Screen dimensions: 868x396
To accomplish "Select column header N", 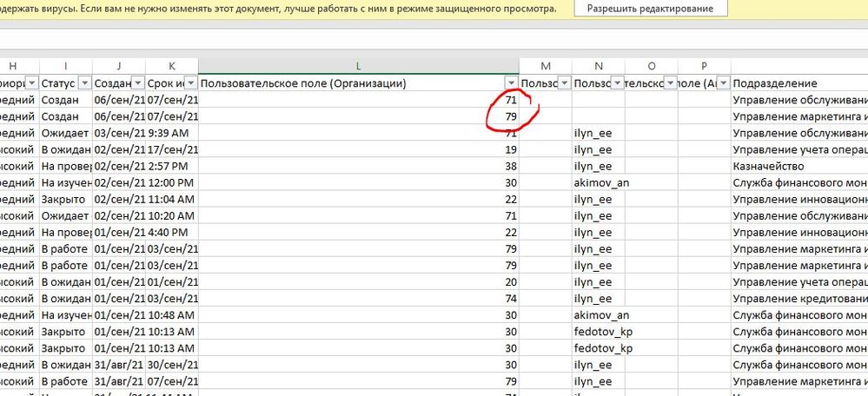I will (599, 66).
